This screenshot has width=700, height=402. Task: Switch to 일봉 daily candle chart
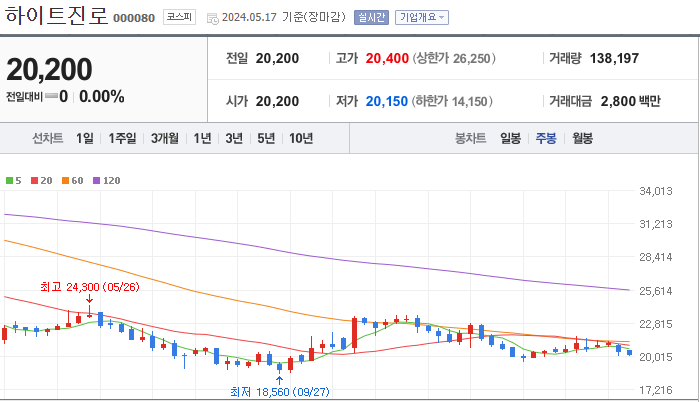point(510,138)
